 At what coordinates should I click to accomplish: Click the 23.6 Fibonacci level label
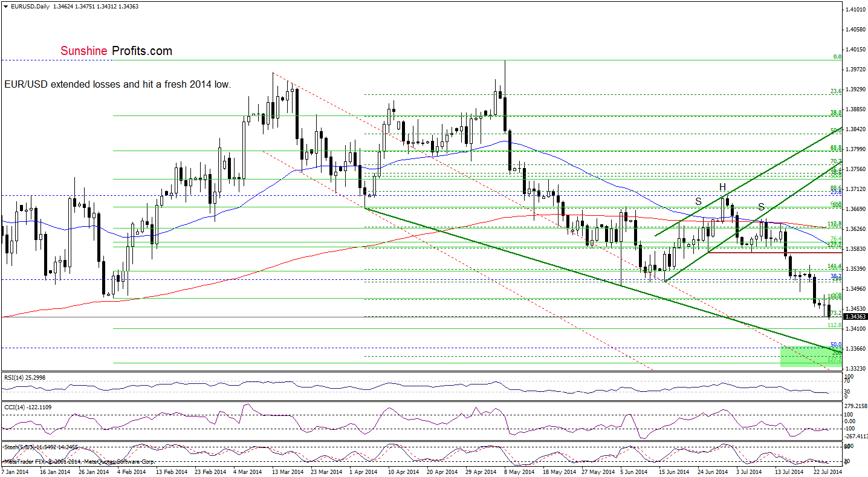(x=836, y=91)
